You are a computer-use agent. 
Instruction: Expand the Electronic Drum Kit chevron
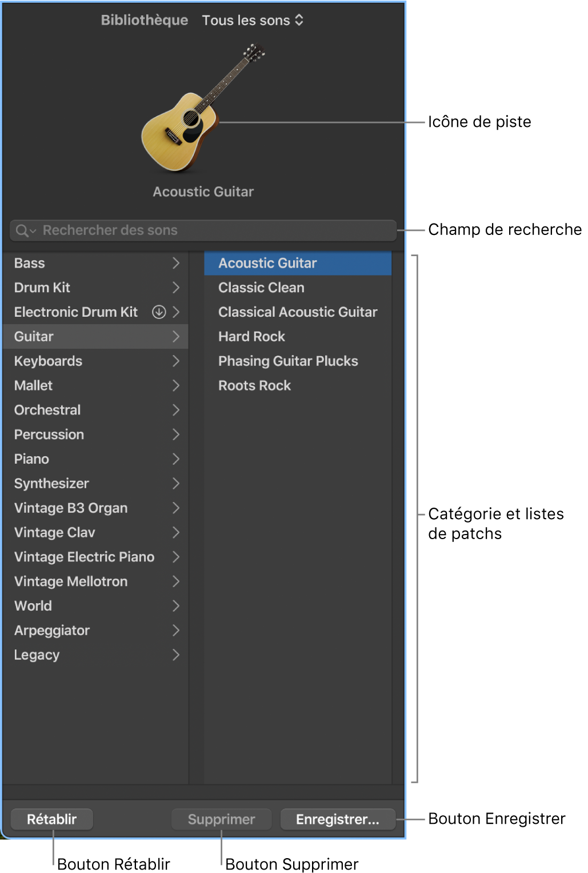coord(176,312)
